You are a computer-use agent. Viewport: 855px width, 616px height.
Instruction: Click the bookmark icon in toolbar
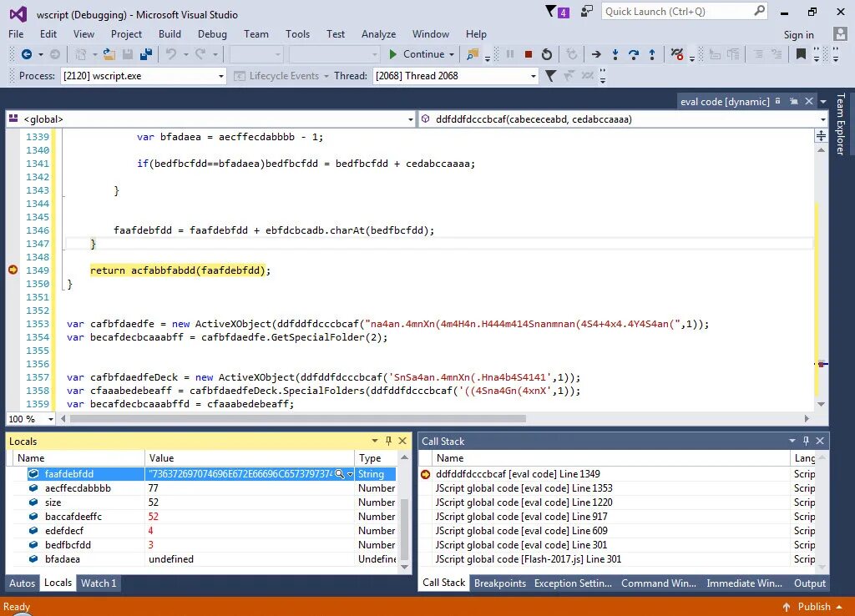pyautogui.click(x=801, y=54)
